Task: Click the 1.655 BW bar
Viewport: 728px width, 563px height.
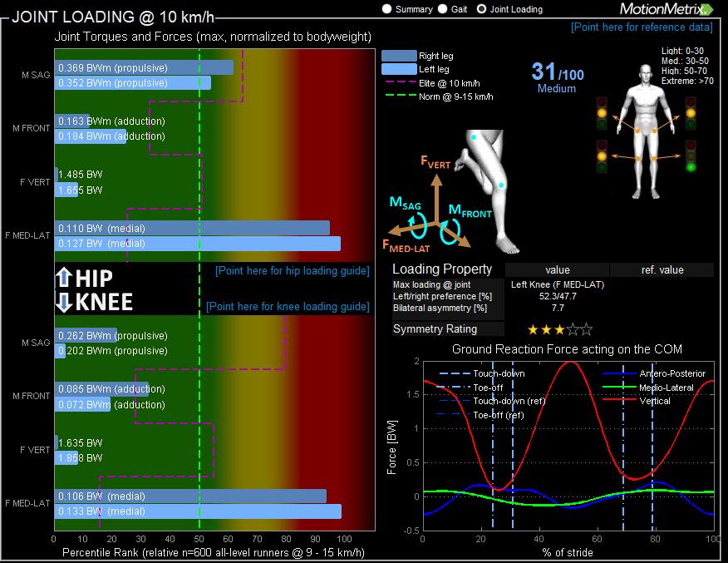Action: [x=66, y=190]
